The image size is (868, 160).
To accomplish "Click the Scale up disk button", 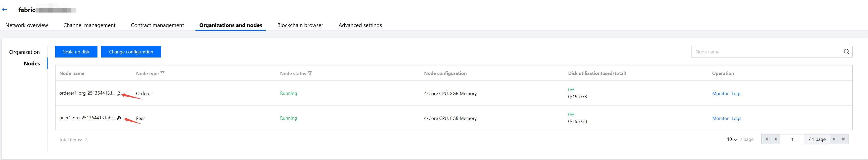I will 76,52.
